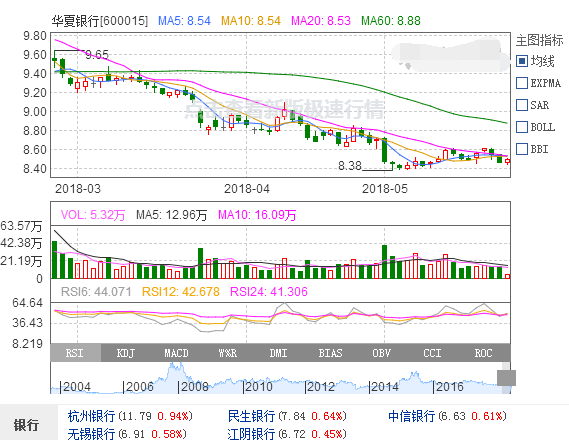The height and width of the screenshot is (440, 569).
Task: Open the 中信银行 stock link
Action: tap(411, 416)
